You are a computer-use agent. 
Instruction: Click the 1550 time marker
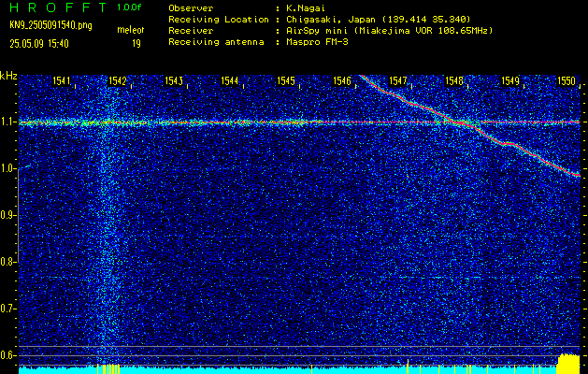566,80
